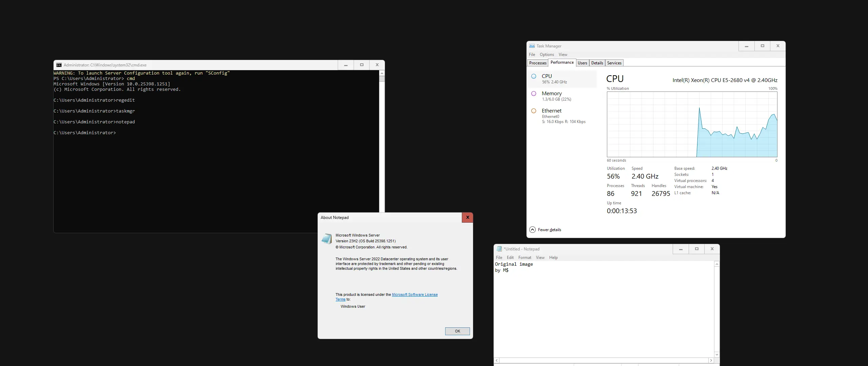Open the Format menu in Notepad
Screen dimensions: 868x366
pos(525,258)
